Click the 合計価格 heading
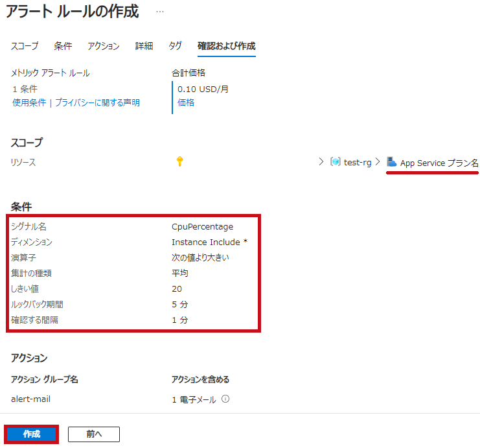 189,73
